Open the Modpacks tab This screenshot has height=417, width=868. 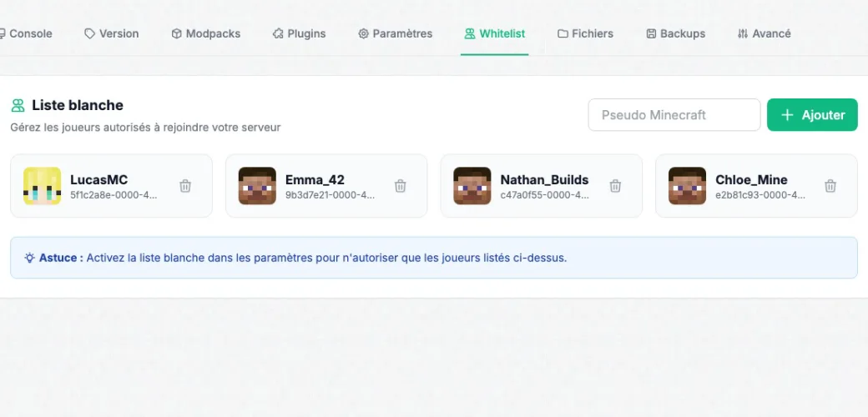pyautogui.click(x=205, y=33)
